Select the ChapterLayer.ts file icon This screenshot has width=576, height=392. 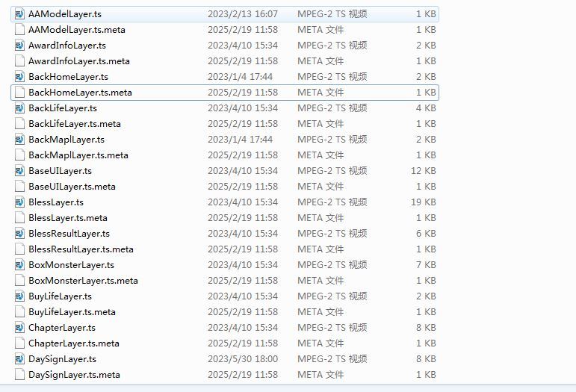[x=20, y=328]
